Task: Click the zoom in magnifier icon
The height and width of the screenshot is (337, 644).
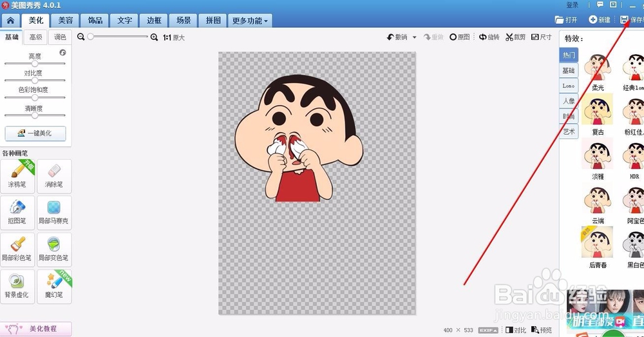Action: pos(154,37)
